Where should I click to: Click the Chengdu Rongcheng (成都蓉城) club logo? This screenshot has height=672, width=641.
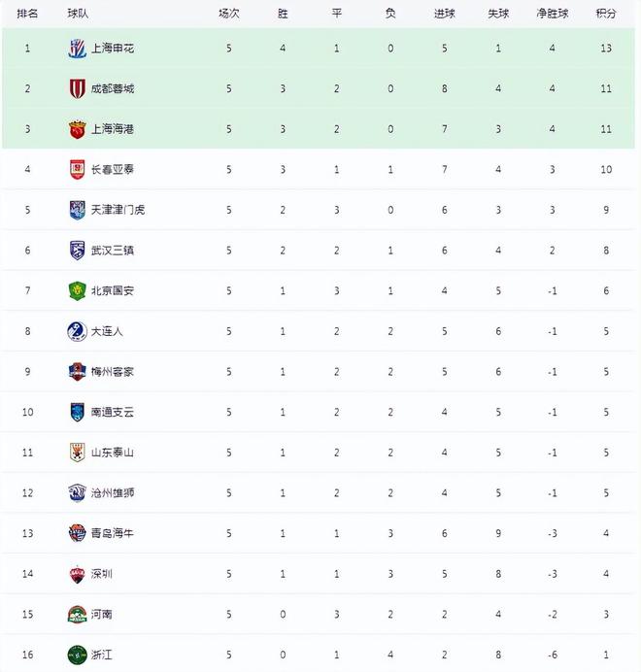77,88
